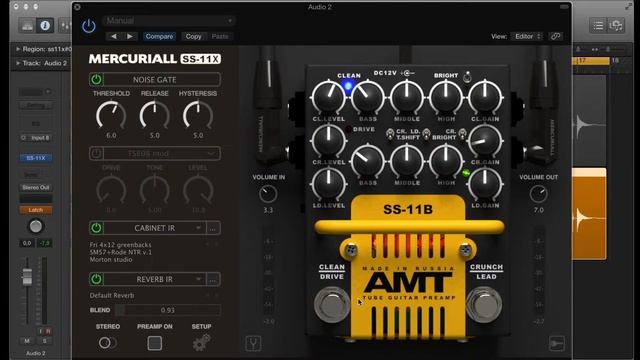640x360 pixels.
Task: Adjust the Noise Gate Threshold knob
Action: (x=111, y=115)
